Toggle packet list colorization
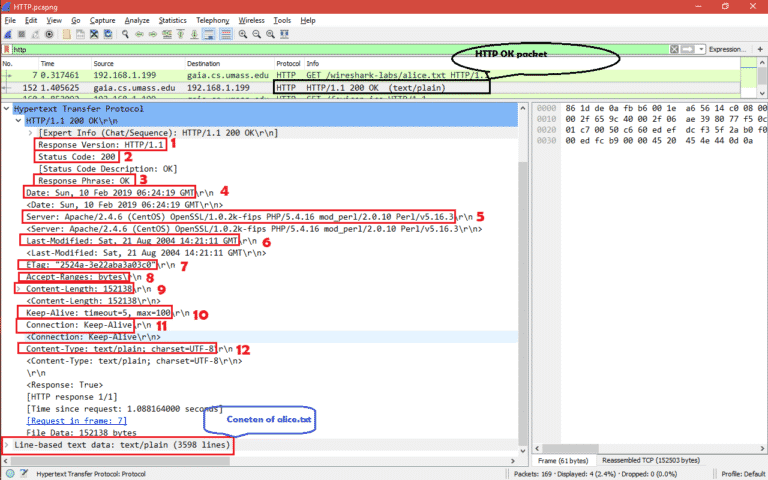Screen dimensions: 768x480 point(226,34)
